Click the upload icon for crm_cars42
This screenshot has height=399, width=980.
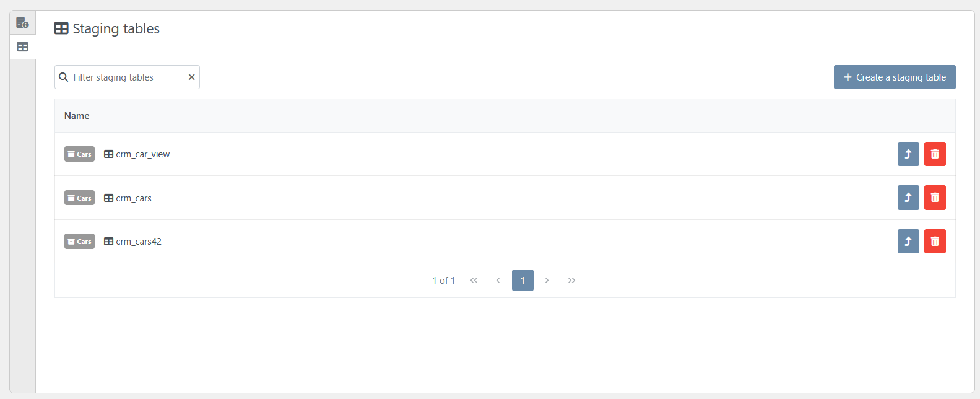pyautogui.click(x=908, y=242)
